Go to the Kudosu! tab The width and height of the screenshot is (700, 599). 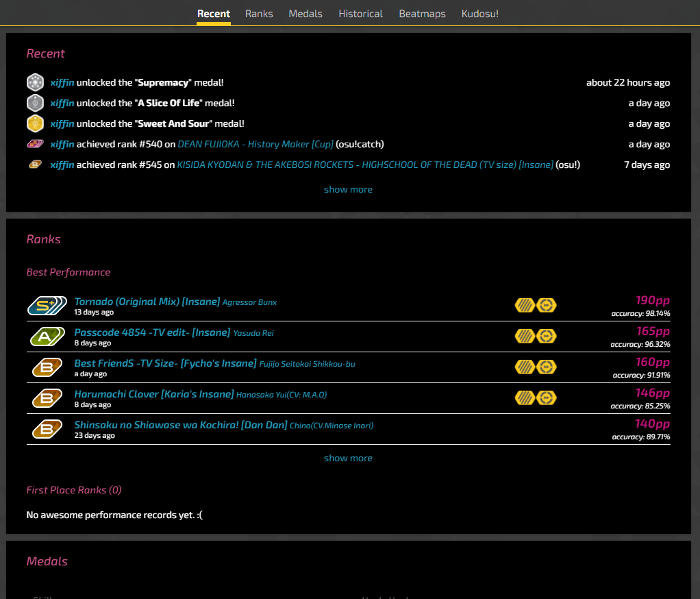click(x=480, y=14)
